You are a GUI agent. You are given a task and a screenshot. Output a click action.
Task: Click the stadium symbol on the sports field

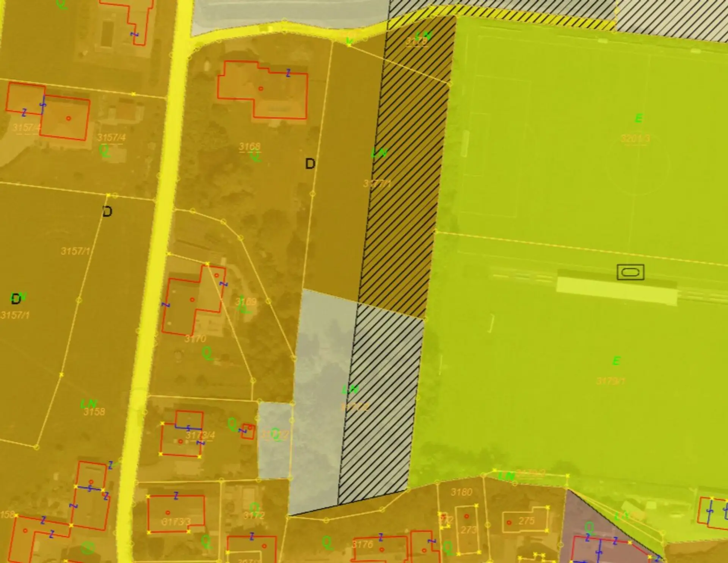pyautogui.click(x=630, y=272)
